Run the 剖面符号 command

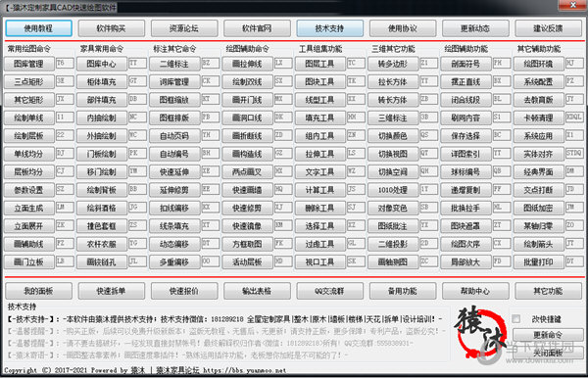[x=465, y=64]
